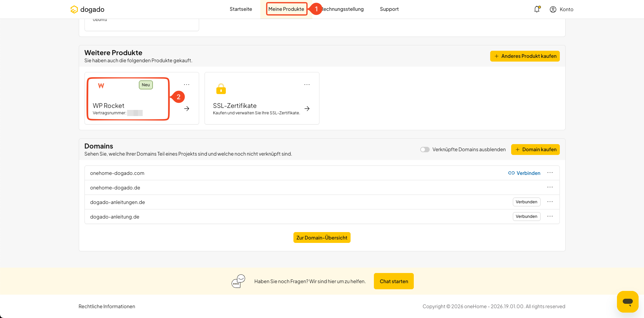The image size is (644, 318).
Task: Toggle Verknüpfte Domains ausblenden switch
Action: coord(425,150)
